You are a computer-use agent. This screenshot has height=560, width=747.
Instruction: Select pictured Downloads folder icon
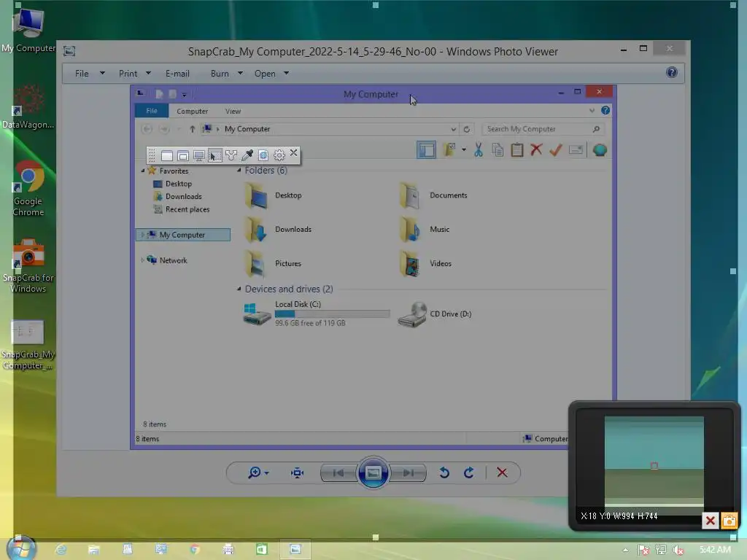pos(256,229)
